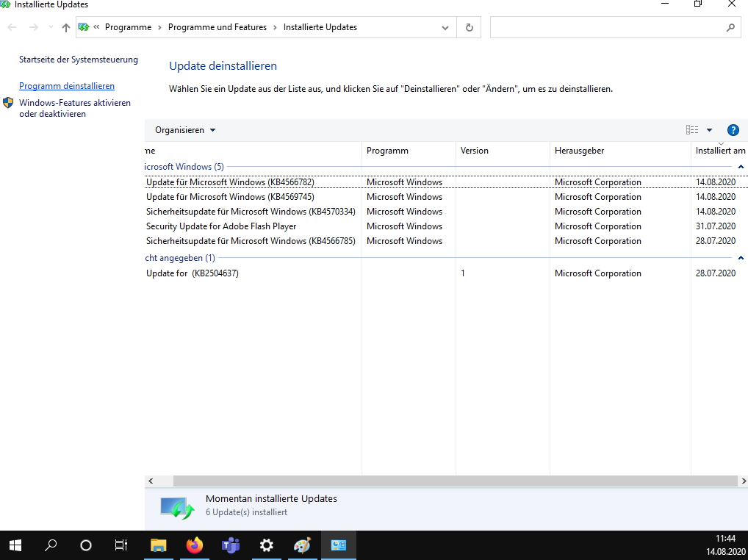748x560 pixels.
Task: Refresh the installed updates list
Action: tap(470, 28)
